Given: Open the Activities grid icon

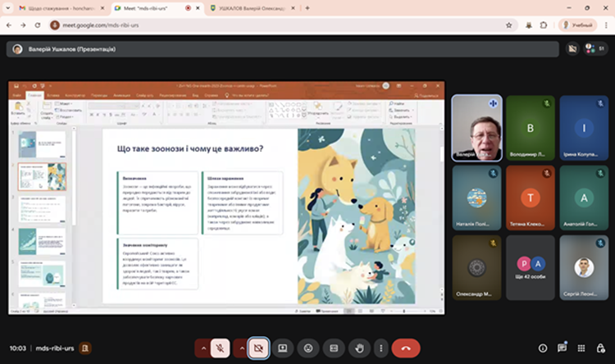Looking at the screenshot, I should coord(581,348).
